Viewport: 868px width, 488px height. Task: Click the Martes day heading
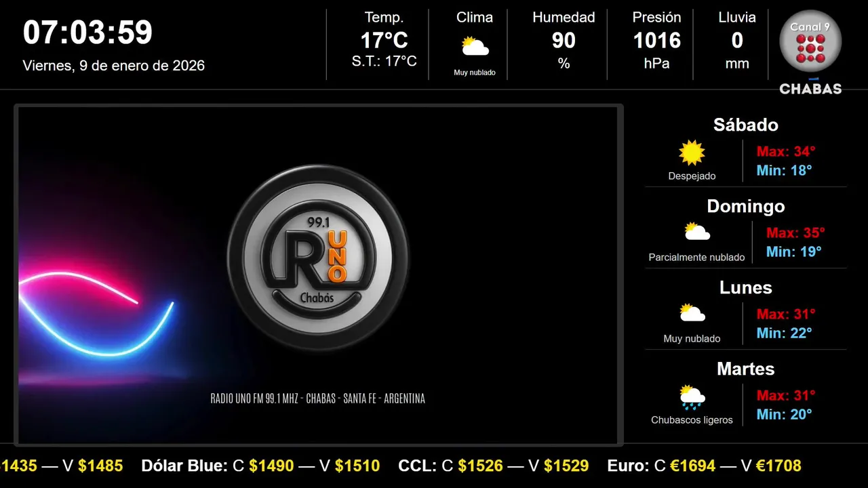(x=746, y=369)
